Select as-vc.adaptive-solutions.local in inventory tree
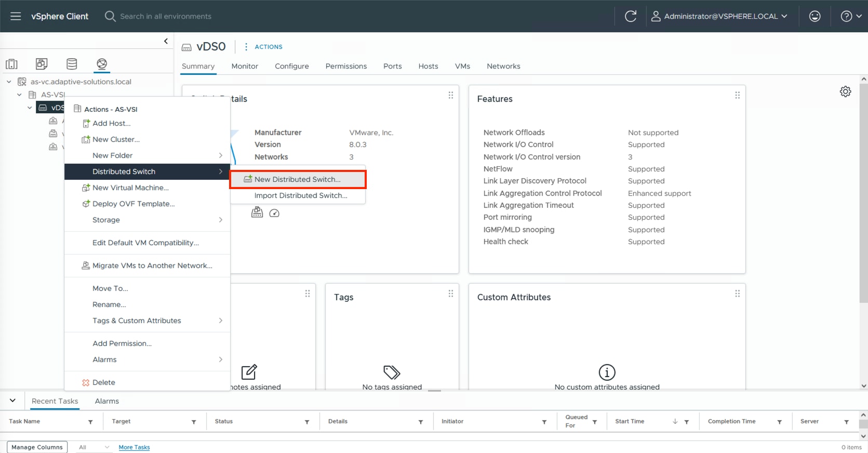The image size is (868, 453). [81, 82]
